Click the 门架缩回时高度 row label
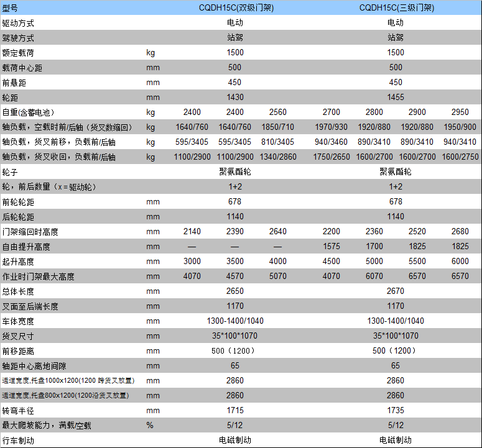The height and width of the screenshot is (448, 482). (30, 232)
